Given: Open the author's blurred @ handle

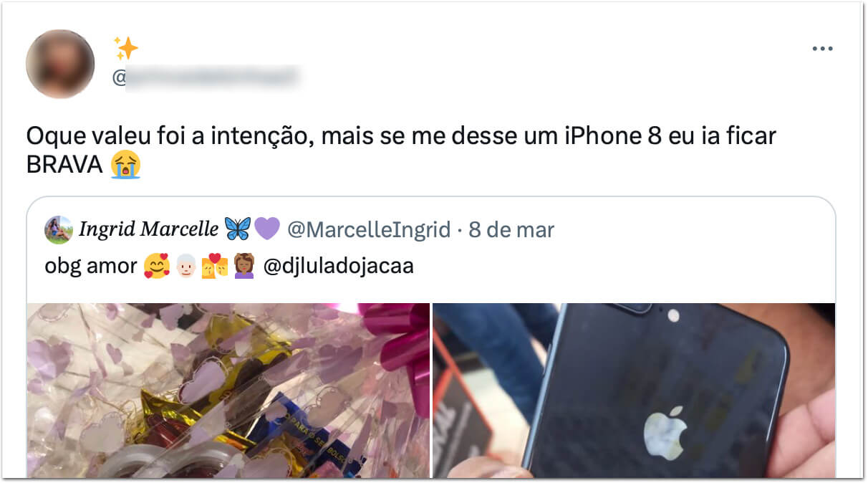Looking at the screenshot, I should [x=206, y=77].
